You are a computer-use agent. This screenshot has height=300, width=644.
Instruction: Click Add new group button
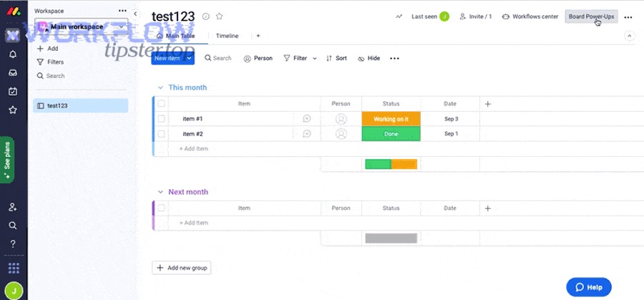tap(182, 268)
